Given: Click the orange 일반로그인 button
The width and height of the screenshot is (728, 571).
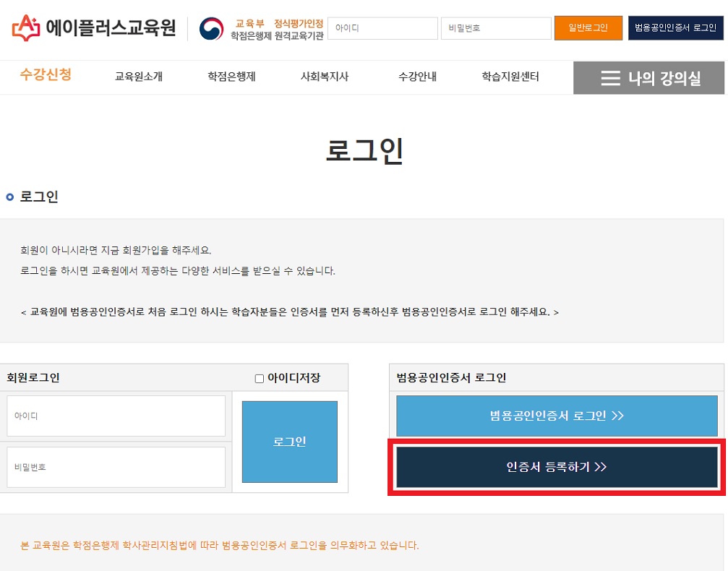Looking at the screenshot, I should [588, 27].
